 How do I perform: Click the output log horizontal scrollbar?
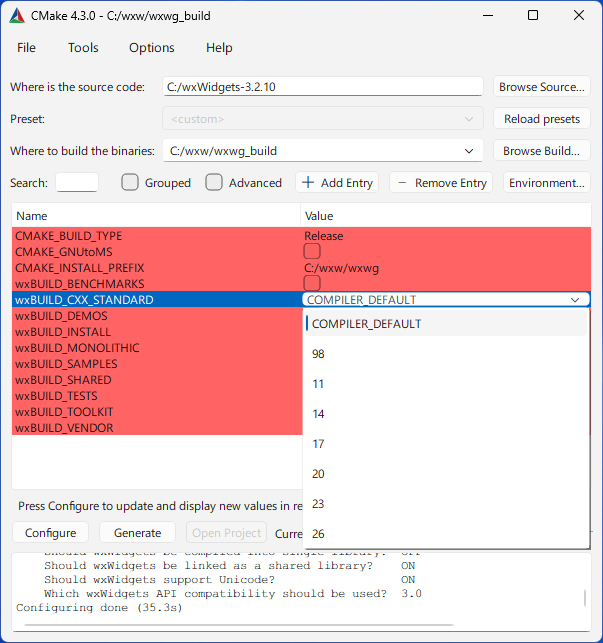coord(239,625)
